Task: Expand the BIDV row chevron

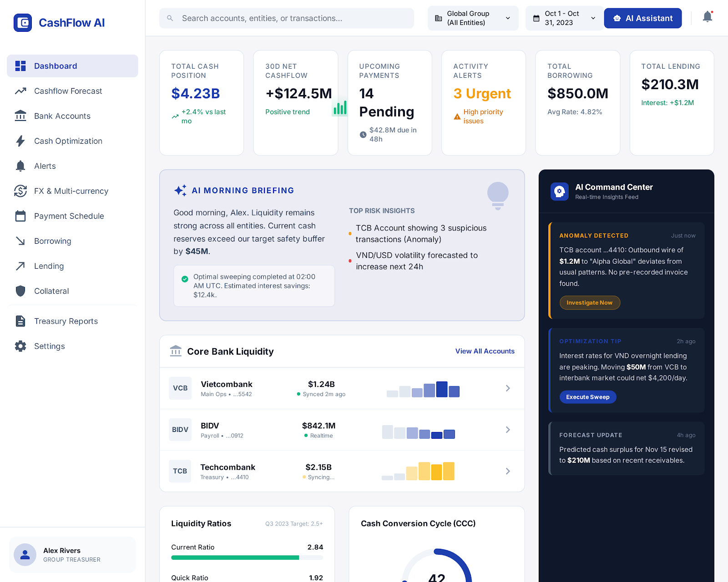Action: 508,430
